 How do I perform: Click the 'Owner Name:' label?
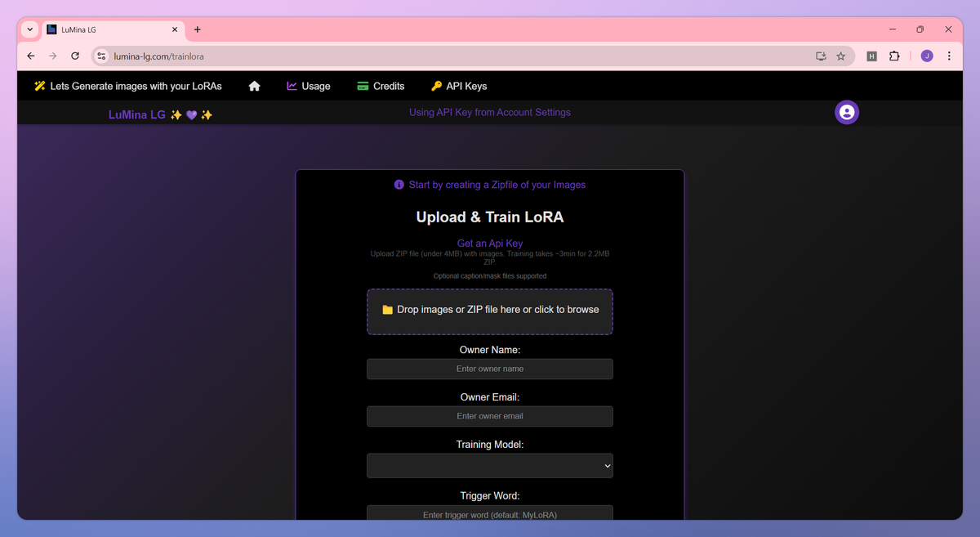490,350
